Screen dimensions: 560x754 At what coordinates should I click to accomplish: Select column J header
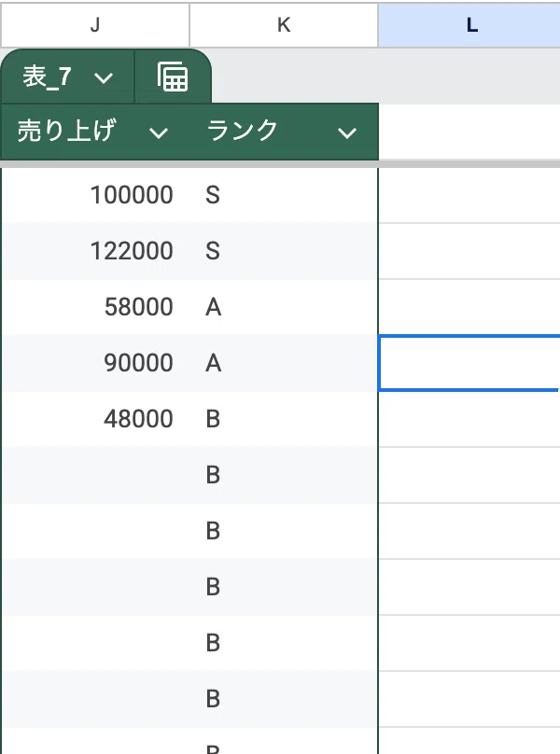point(95,24)
